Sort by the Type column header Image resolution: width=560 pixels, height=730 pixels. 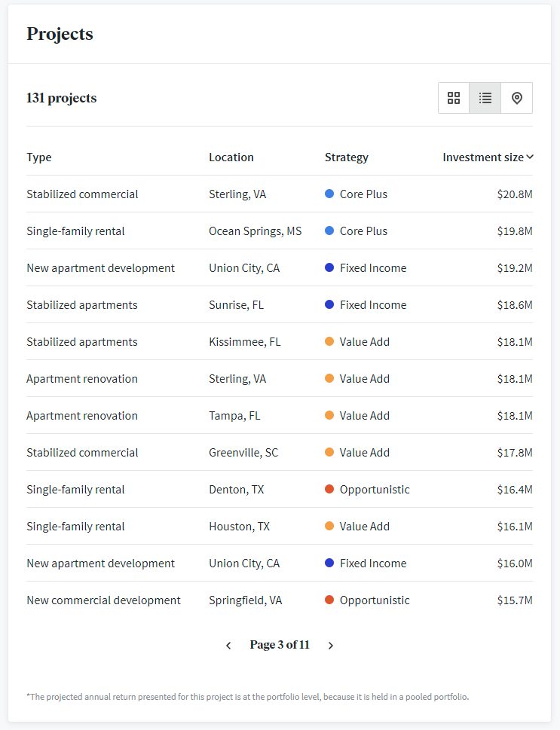[38, 157]
